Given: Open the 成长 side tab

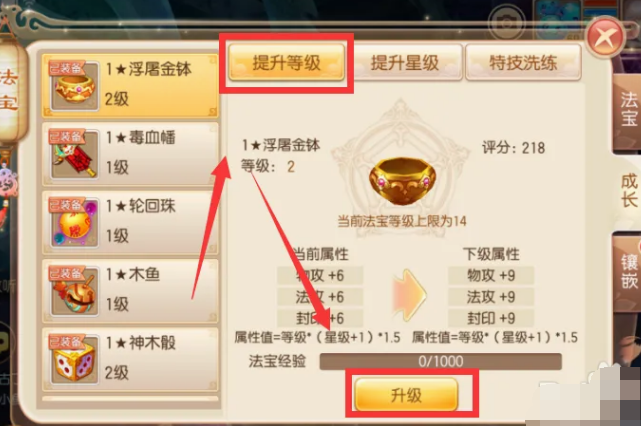Looking at the screenshot, I should tap(629, 191).
